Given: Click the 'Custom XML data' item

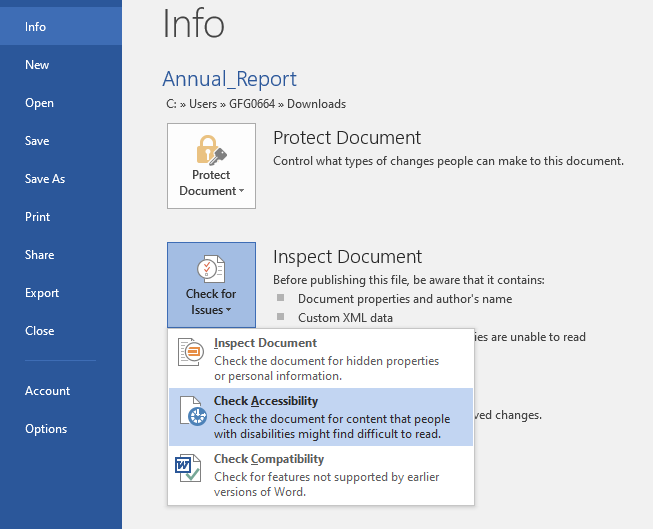Looking at the screenshot, I should 345,318.
